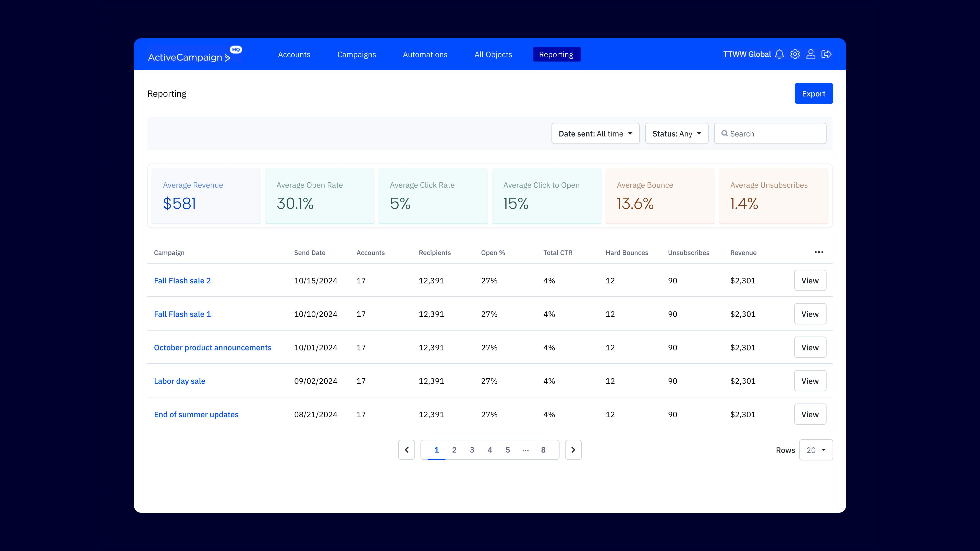Viewport: 980px width, 551px height.
Task: Open the table options ellipsis menu
Action: (x=819, y=252)
